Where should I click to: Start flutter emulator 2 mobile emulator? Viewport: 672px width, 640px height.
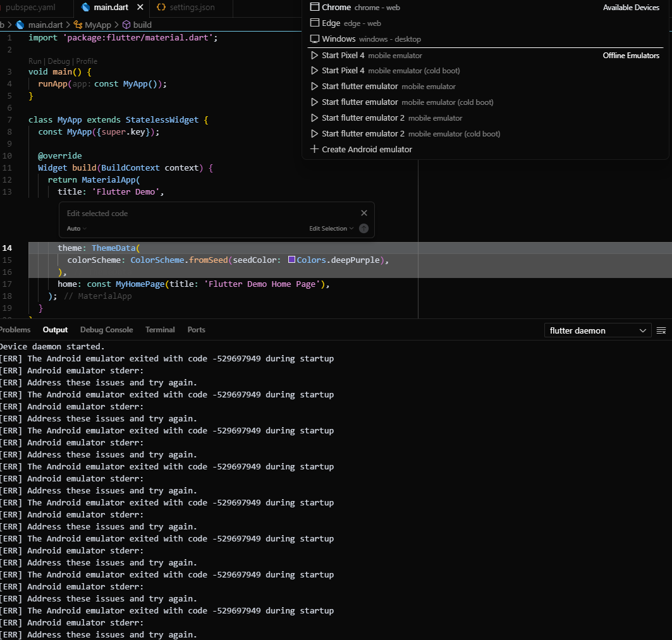484,118
